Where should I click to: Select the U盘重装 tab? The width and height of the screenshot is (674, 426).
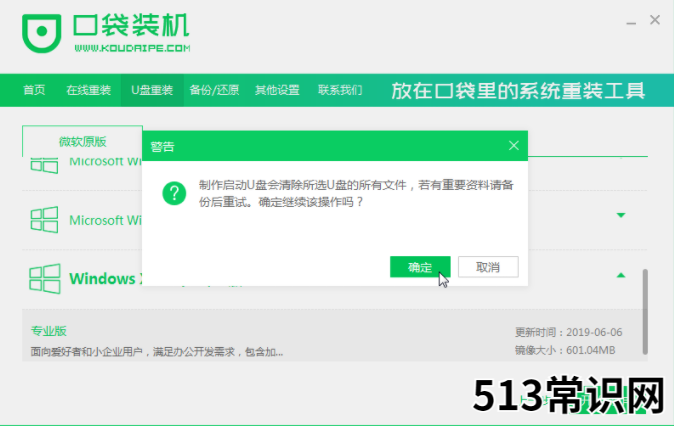tap(152, 90)
